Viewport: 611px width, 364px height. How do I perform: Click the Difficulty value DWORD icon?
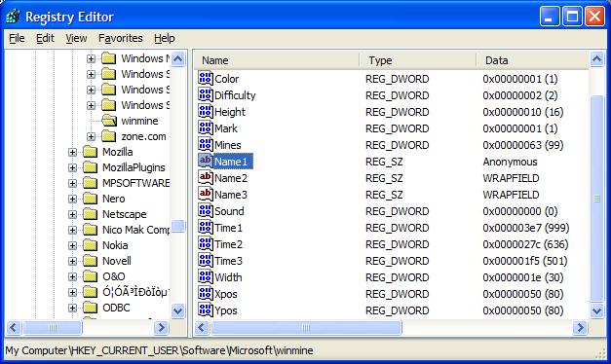click(x=206, y=95)
